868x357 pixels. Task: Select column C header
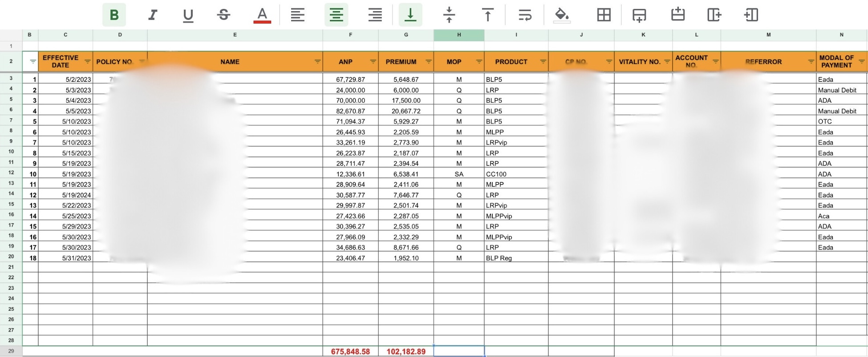65,35
